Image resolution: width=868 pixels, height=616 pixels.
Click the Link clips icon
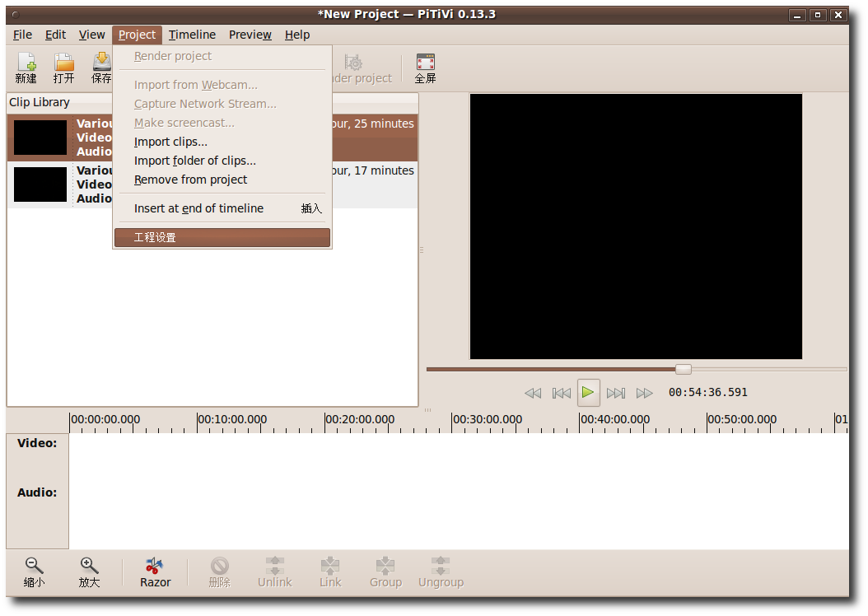[x=330, y=572]
